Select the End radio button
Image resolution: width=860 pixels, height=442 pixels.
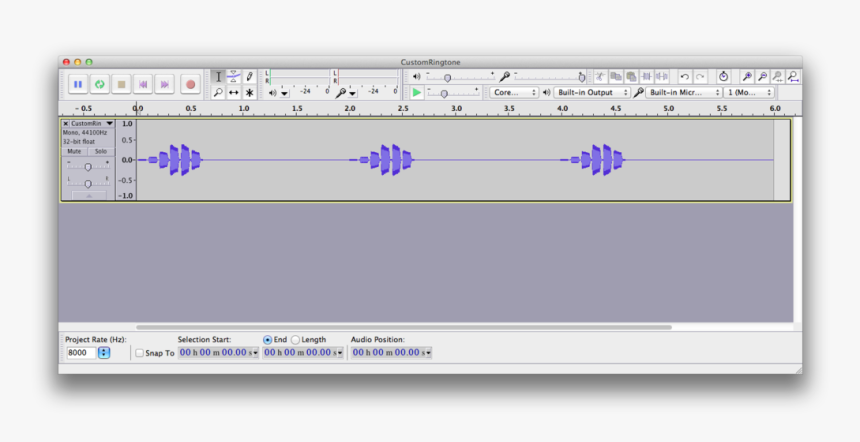[x=268, y=340]
